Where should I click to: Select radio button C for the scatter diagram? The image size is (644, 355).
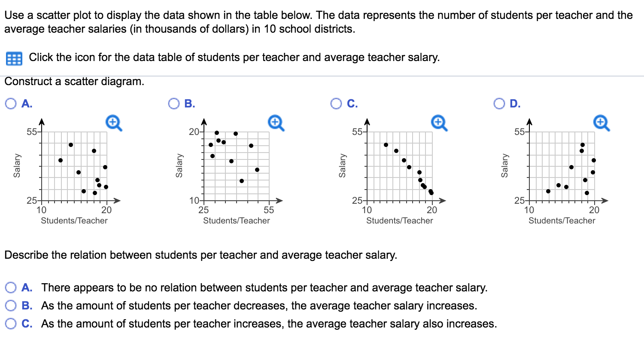(x=336, y=104)
